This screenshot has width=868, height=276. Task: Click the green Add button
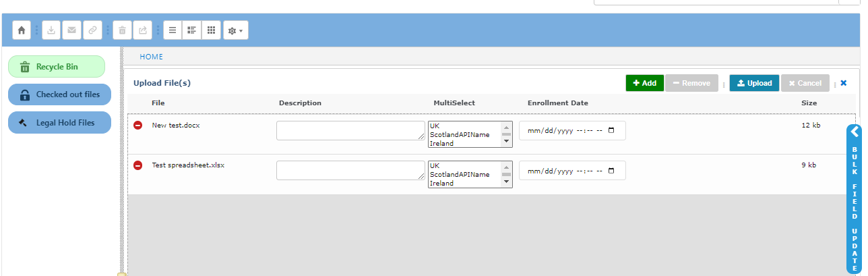tap(644, 83)
